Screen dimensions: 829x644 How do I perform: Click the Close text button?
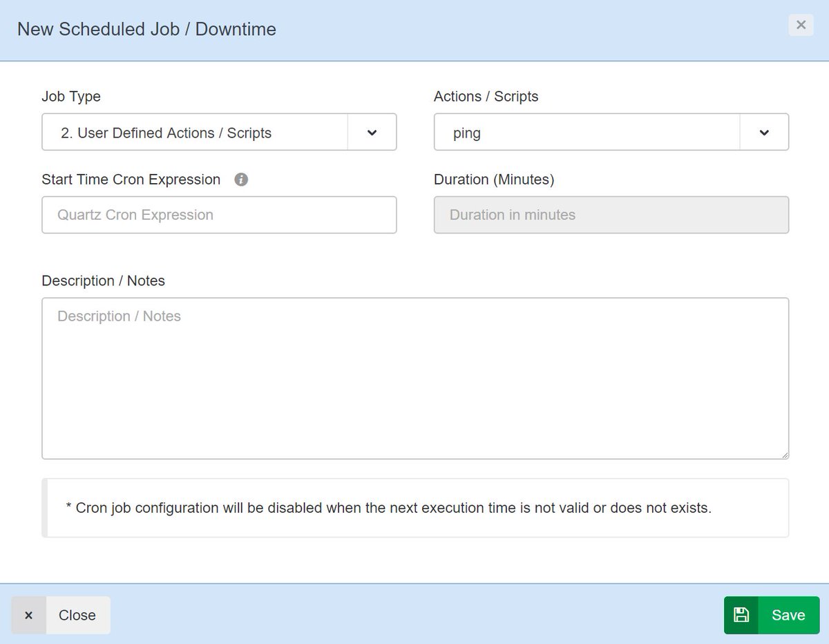[x=77, y=615]
